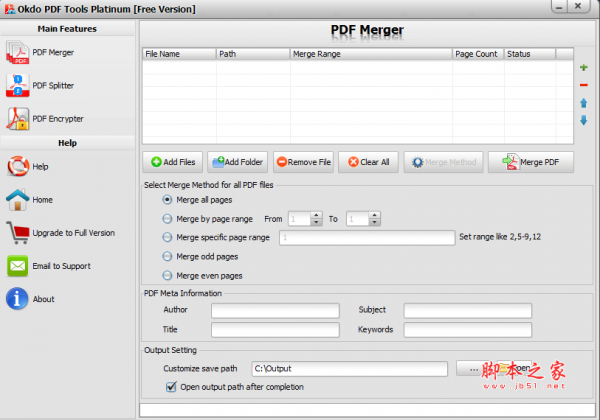Open the PDF Splitter feature icon

pos(17,86)
